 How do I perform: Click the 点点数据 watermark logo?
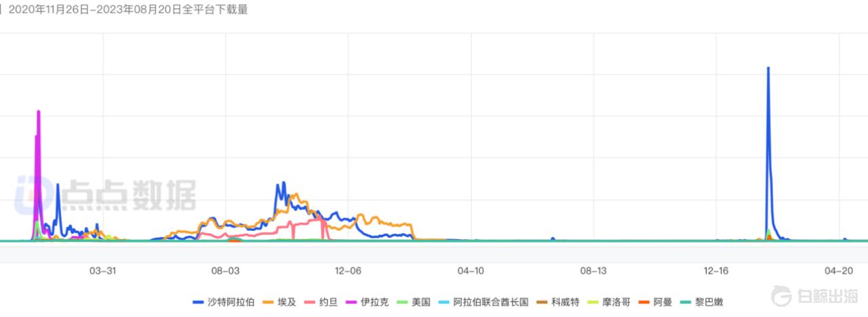click(x=107, y=194)
